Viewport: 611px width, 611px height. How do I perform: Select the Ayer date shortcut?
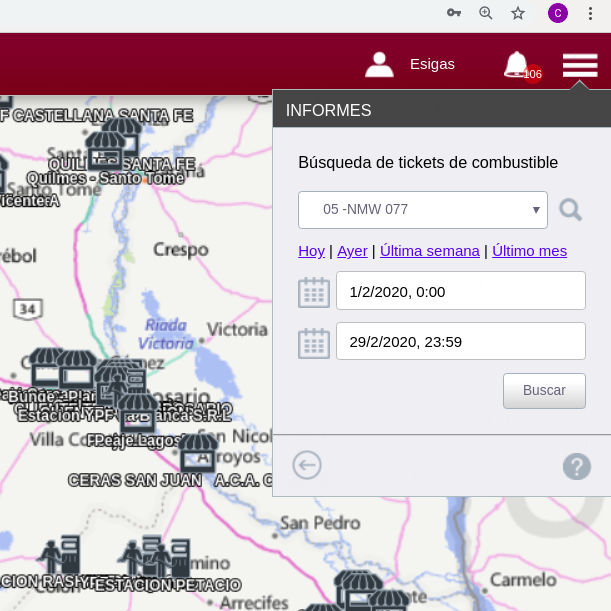tap(352, 251)
